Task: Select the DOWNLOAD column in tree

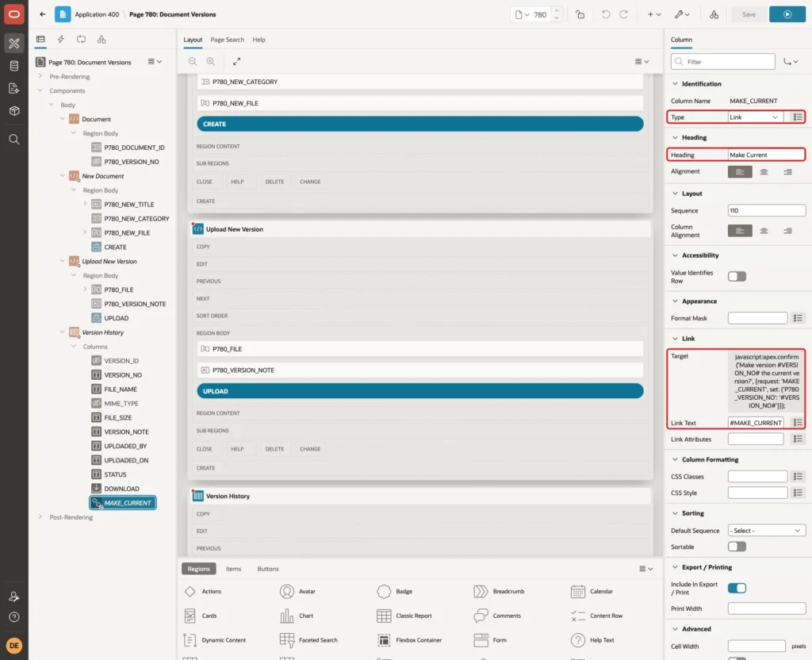Action: coord(121,489)
